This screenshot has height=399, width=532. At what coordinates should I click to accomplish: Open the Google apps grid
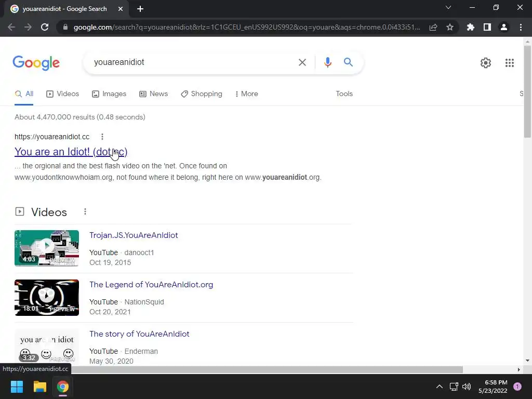click(x=509, y=63)
